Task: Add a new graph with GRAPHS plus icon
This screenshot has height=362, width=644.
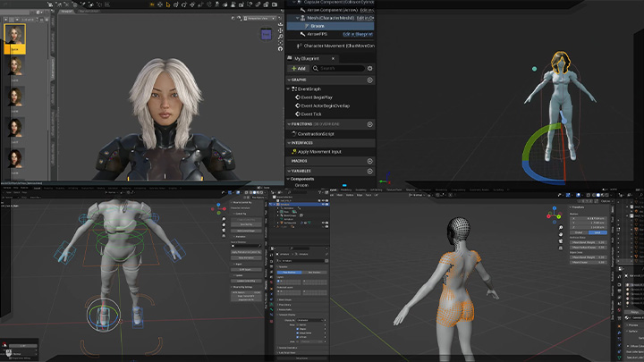Action: [370, 80]
